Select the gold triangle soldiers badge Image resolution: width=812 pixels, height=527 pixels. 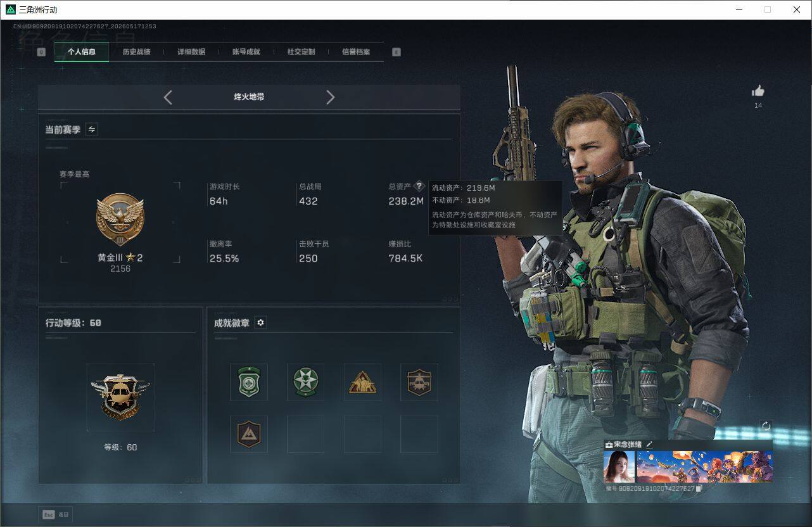coord(362,382)
